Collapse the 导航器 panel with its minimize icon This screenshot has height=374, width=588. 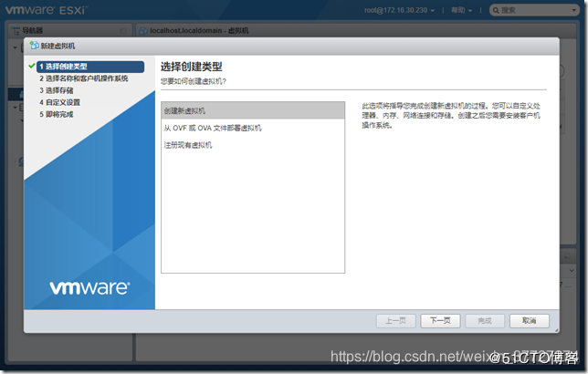pyautogui.click(x=123, y=31)
